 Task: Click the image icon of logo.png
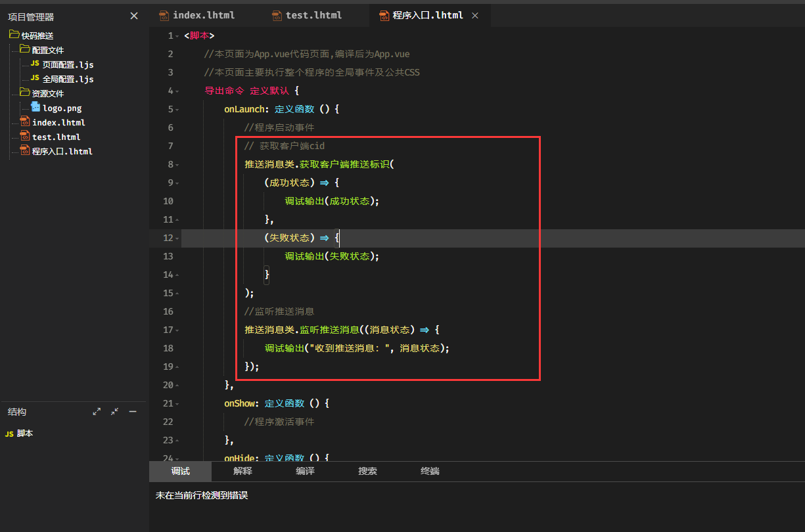(x=35, y=106)
